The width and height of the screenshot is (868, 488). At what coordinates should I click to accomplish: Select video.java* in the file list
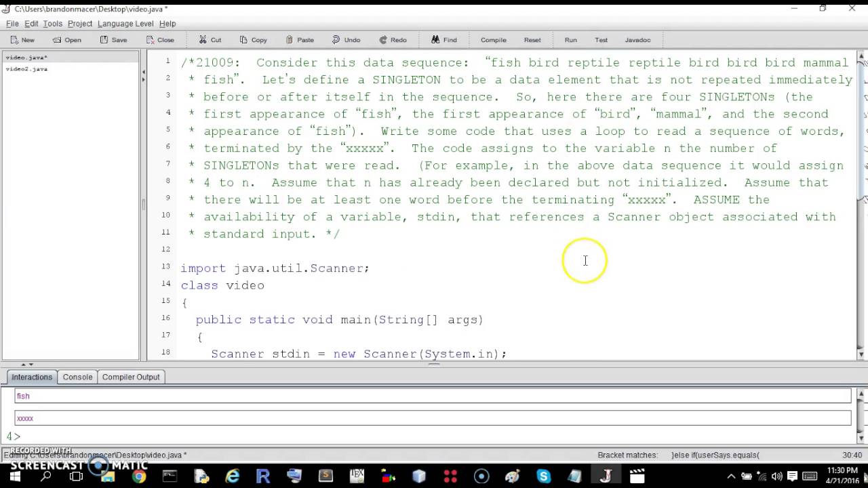coord(71,58)
